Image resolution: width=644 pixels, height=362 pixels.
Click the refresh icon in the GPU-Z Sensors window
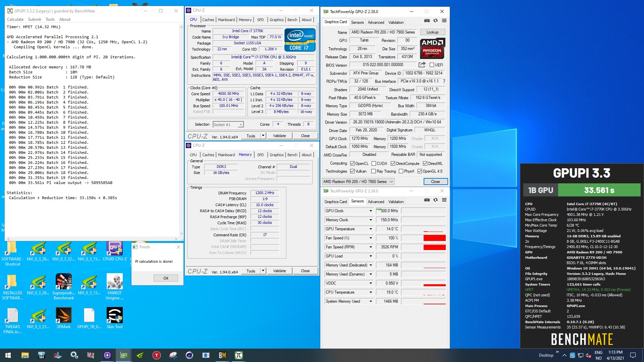point(435,200)
